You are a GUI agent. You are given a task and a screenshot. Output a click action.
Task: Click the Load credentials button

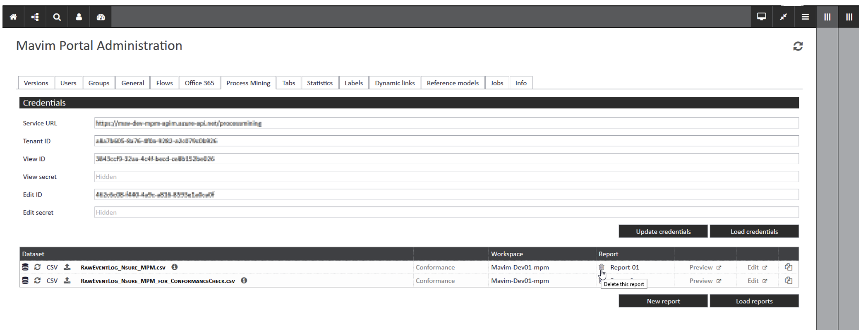coord(754,231)
